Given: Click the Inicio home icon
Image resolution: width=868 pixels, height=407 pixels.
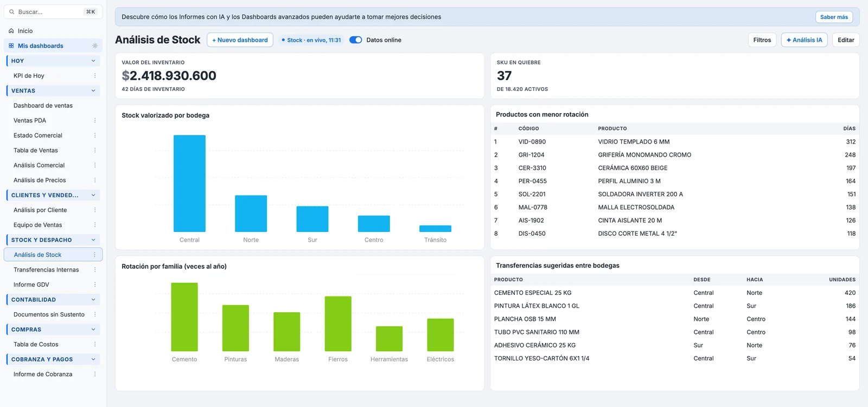Looking at the screenshot, I should coord(11,31).
